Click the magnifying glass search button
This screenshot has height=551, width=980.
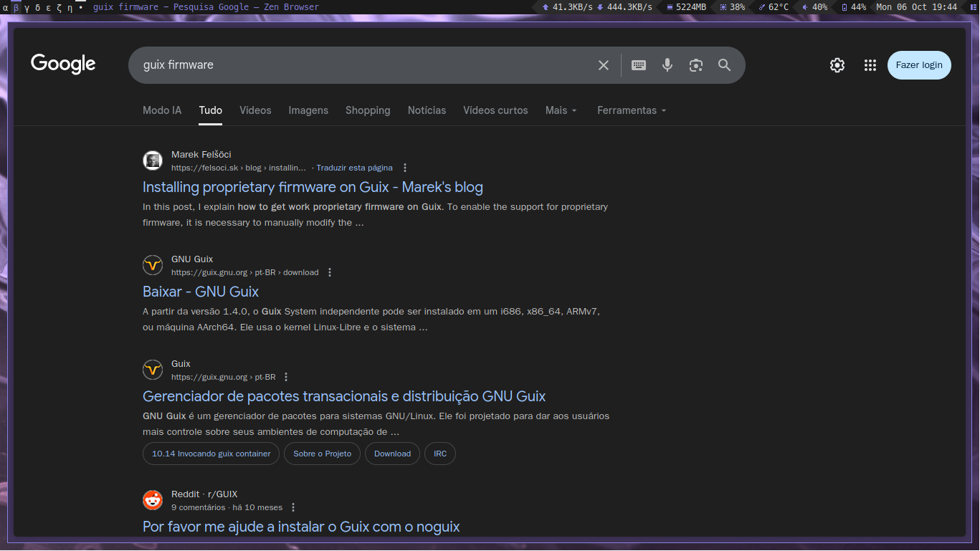tap(724, 65)
